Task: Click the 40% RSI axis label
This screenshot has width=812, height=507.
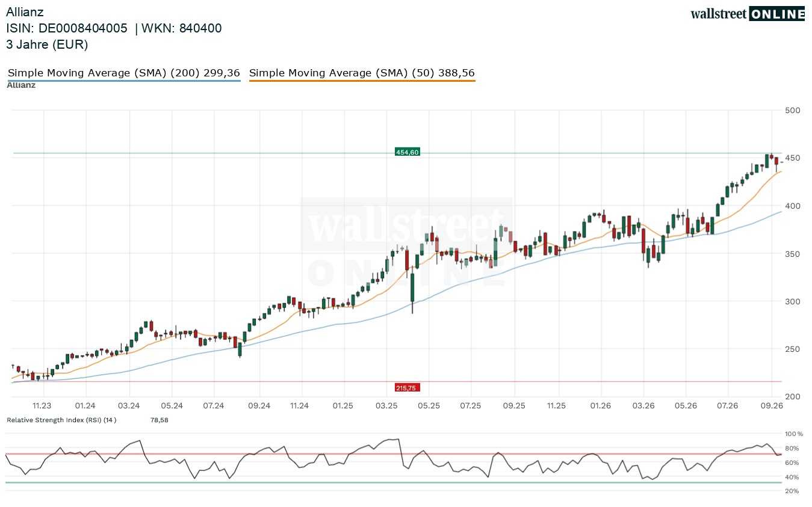Action: tap(792, 477)
